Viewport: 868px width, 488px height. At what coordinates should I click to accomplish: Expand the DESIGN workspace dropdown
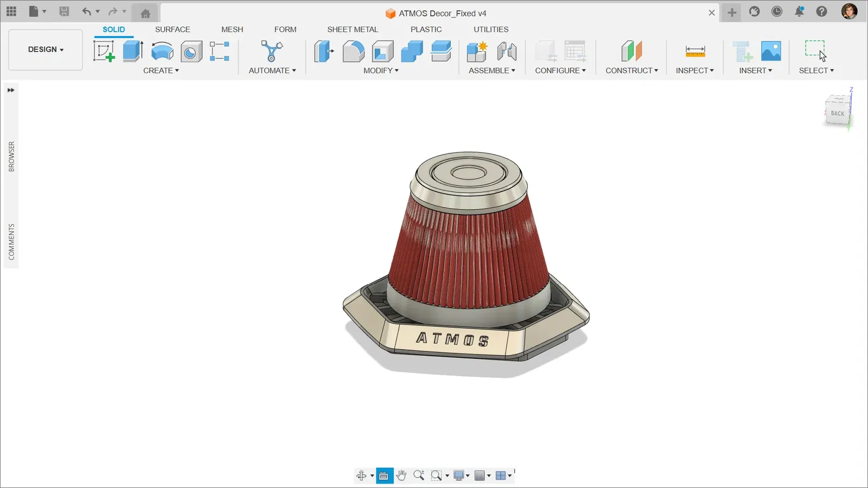[x=46, y=49]
